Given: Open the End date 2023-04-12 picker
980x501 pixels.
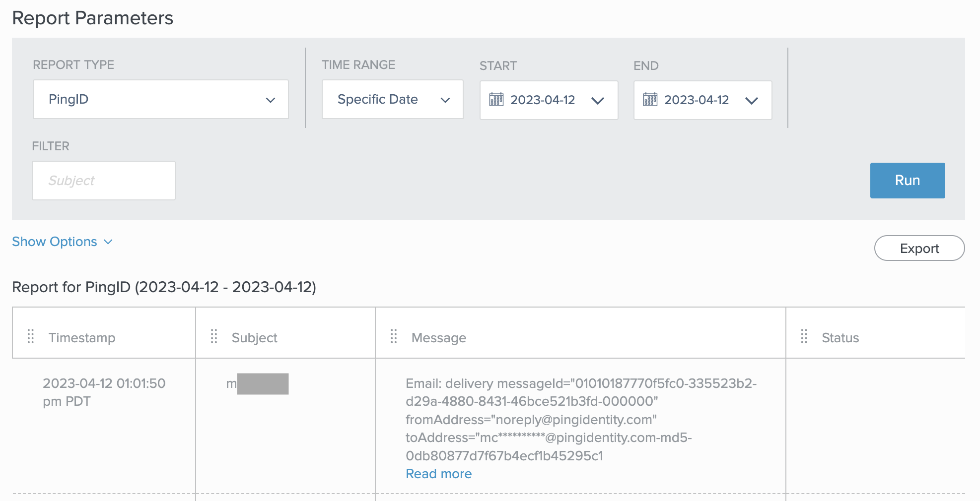Looking at the screenshot, I should pos(702,100).
